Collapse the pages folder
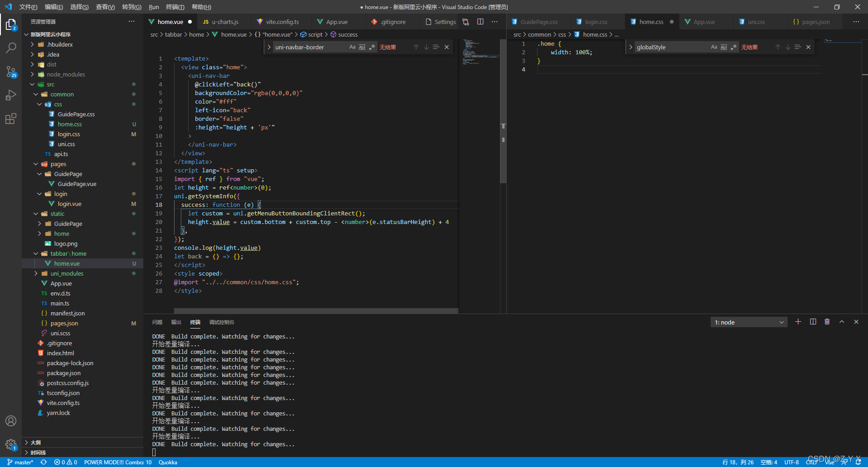868x467 pixels. [36, 164]
